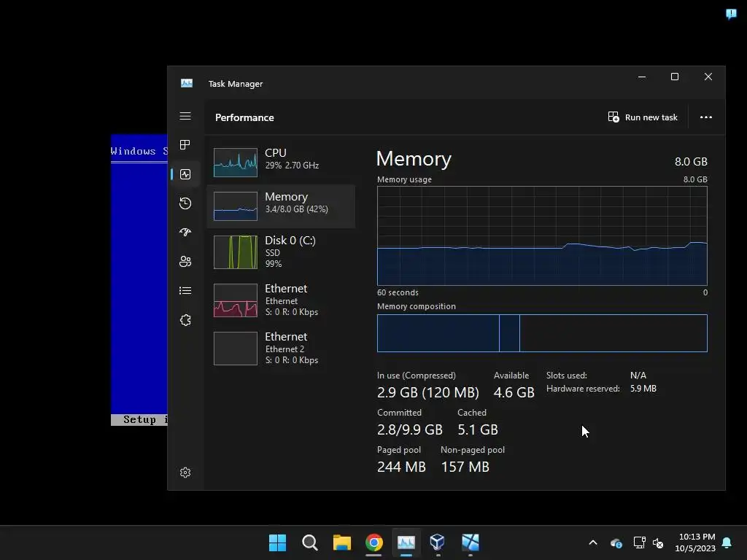Select the first Ethernet adapter entry
This screenshot has width=747, height=560.
281,300
